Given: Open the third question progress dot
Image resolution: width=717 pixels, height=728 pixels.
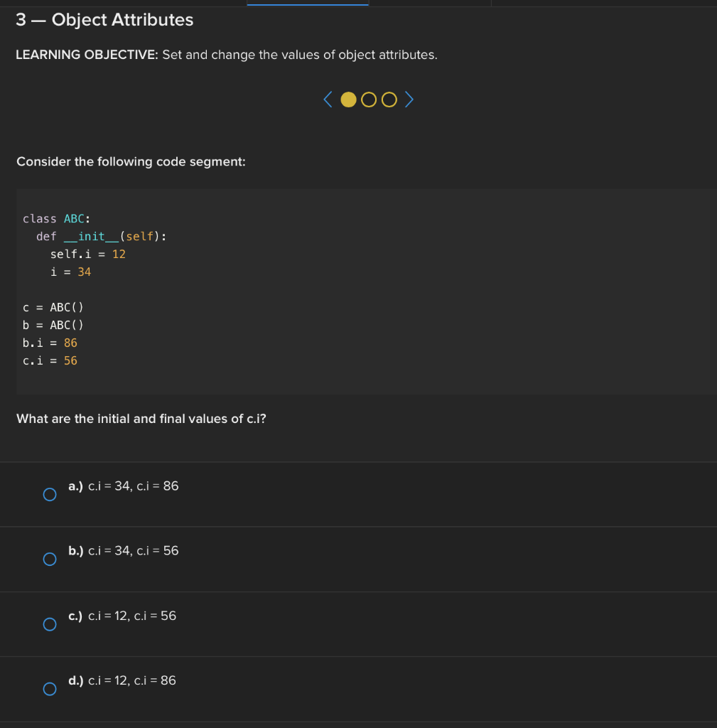Looking at the screenshot, I should [389, 100].
